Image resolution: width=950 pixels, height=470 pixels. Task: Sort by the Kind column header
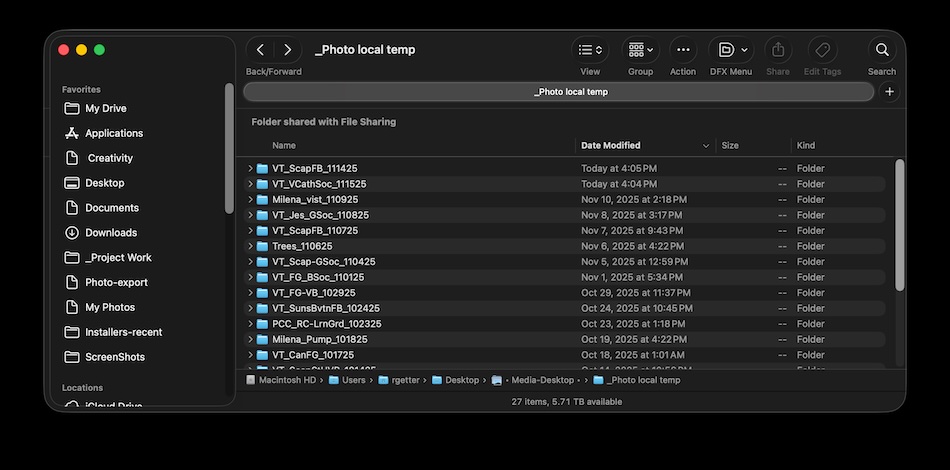(x=806, y=145)
